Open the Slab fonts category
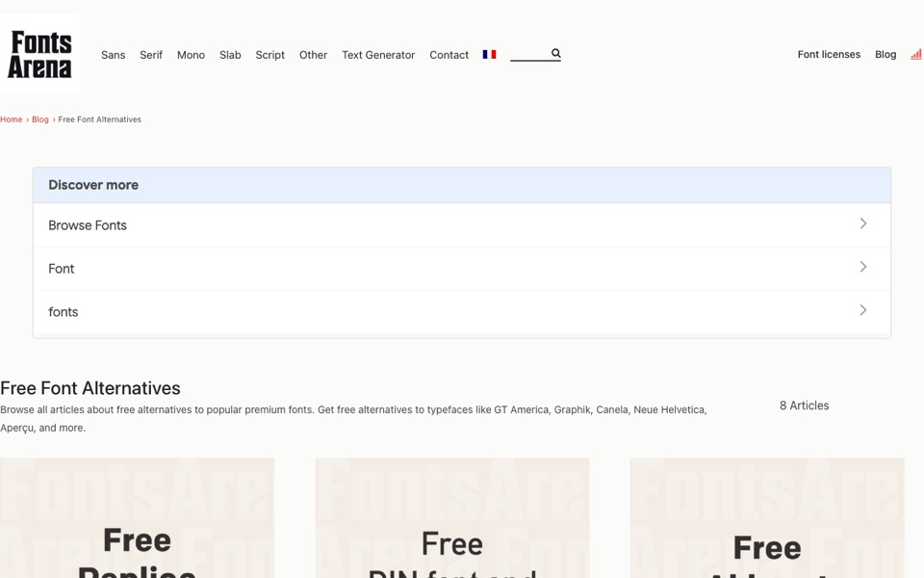924x578 pixels. (x=230, y=55)
